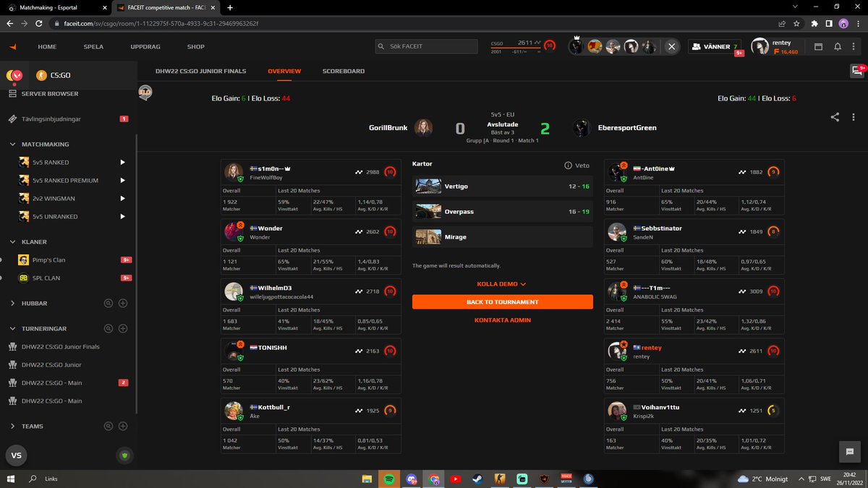Switch to the SCOREBOARD tab

tap(344, 72)
